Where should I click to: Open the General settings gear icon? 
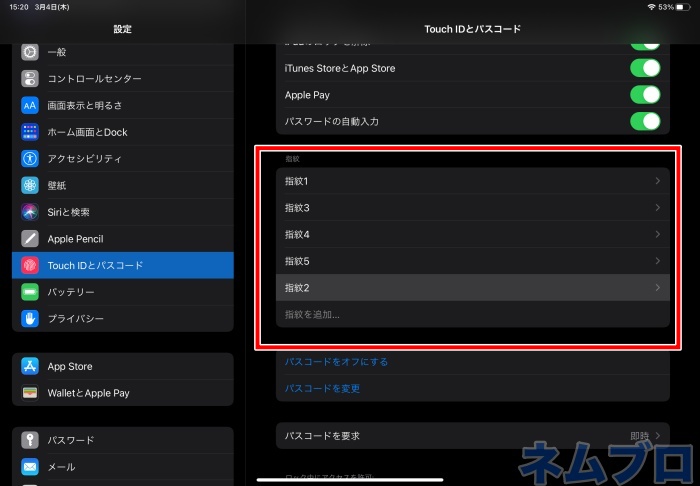click(x=30, y=52)
